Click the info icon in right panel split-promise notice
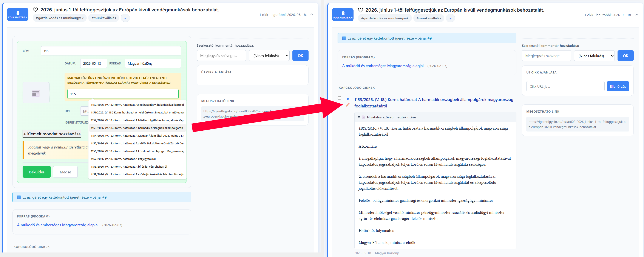644x257 pixels. [x=344, y=38]
